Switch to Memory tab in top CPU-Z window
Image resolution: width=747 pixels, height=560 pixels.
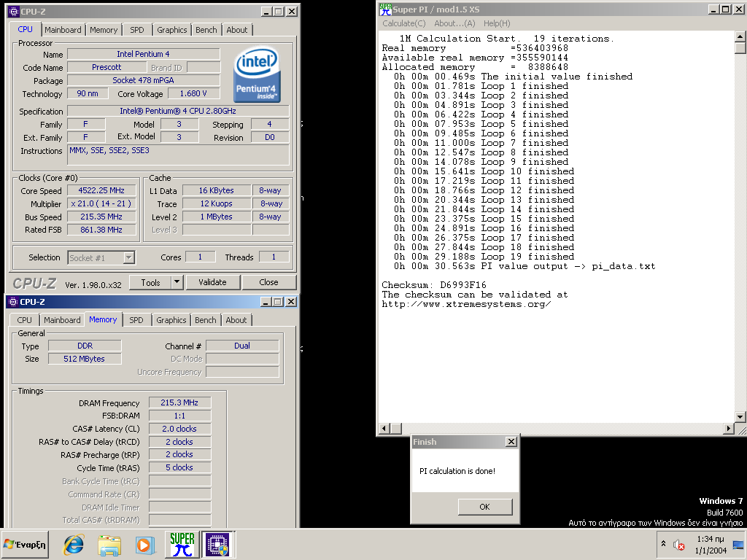104,29
